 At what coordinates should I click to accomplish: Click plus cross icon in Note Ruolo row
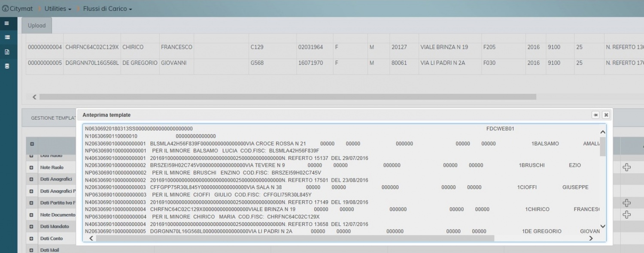[626, 167]
